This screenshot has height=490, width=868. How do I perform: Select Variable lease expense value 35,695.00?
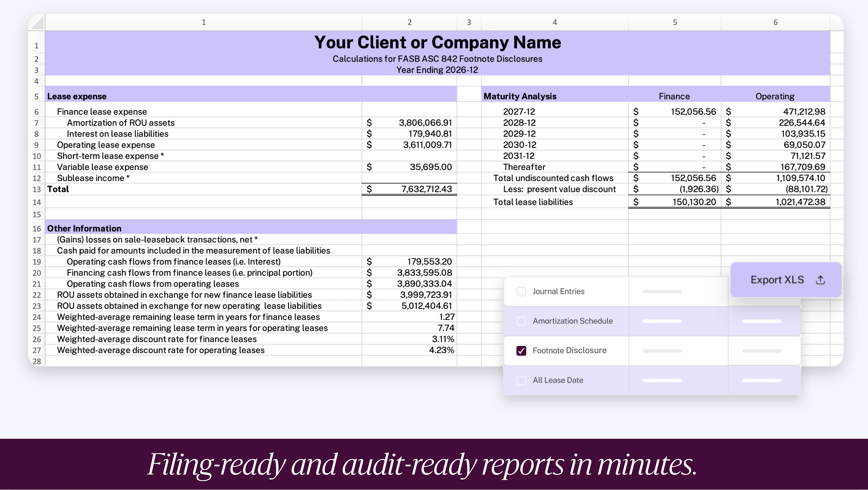pos(431,167)
